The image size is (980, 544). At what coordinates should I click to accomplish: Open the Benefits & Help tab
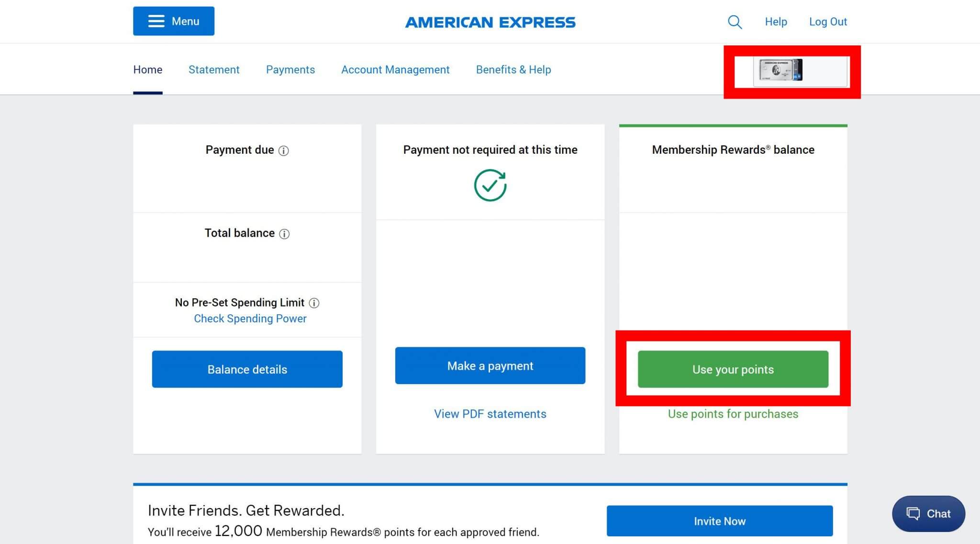513,70
